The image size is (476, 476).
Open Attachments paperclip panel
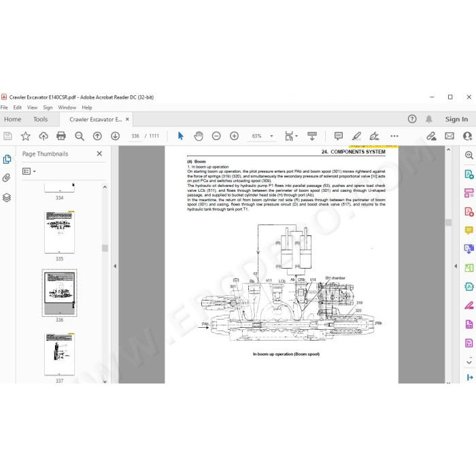[7, 178]
